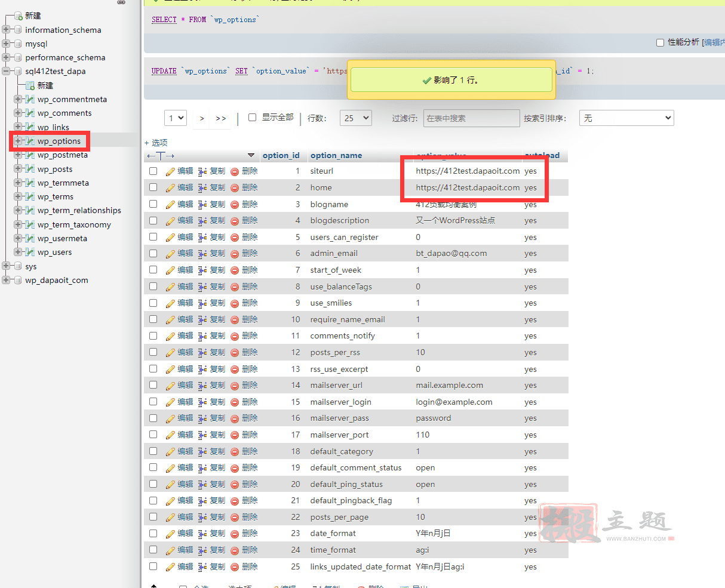Check the date_format row checkbox
The height and width of the screenshot is (588, 725).
click(153, 534)
